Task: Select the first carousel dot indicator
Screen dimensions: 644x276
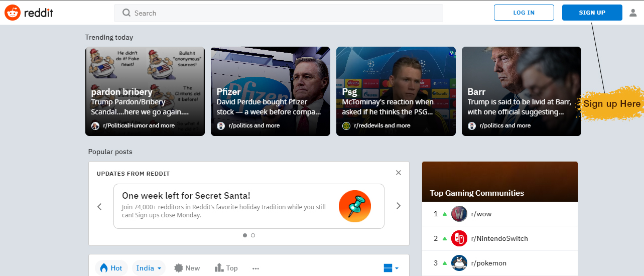Action: coord(245,235)
